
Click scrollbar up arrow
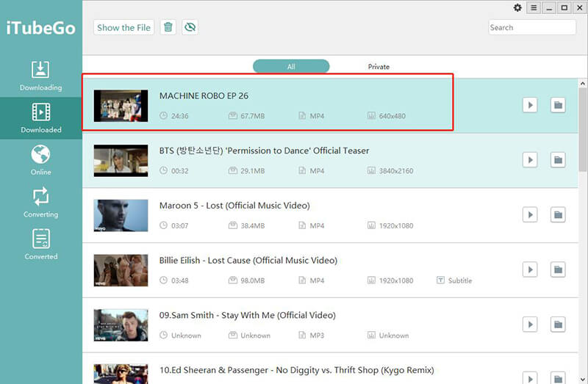582,83
